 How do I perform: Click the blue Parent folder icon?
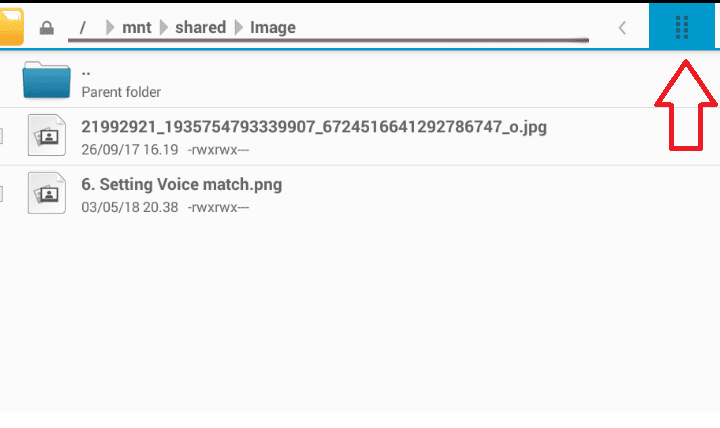coord(46,79)
